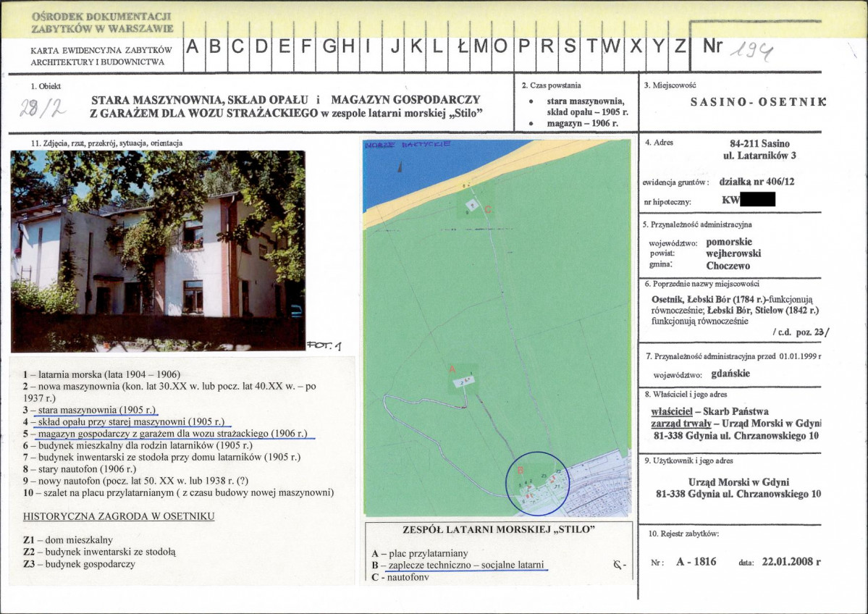Click the blue circle on the site map
Screen dimensions: 868x614
(x=537, y=483)
